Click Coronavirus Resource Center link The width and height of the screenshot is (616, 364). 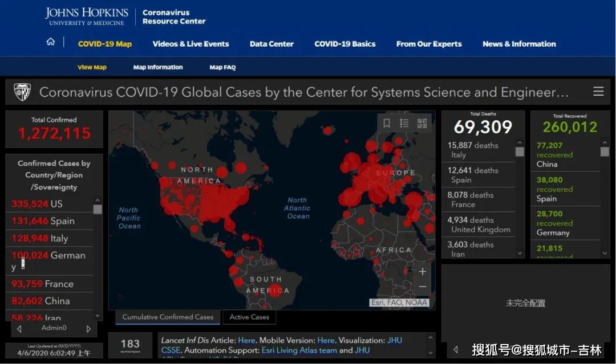click(x=173, y=17)
